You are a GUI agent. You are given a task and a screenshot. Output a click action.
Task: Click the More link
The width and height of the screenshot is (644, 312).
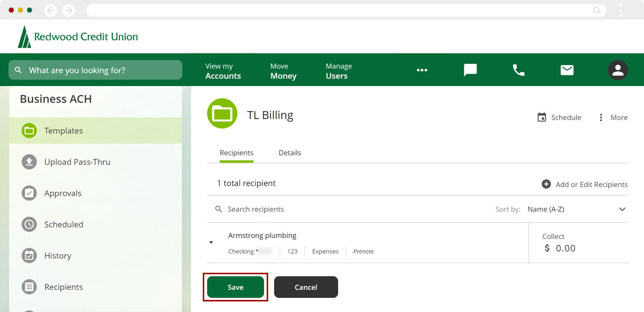click(x=613, y=117)
